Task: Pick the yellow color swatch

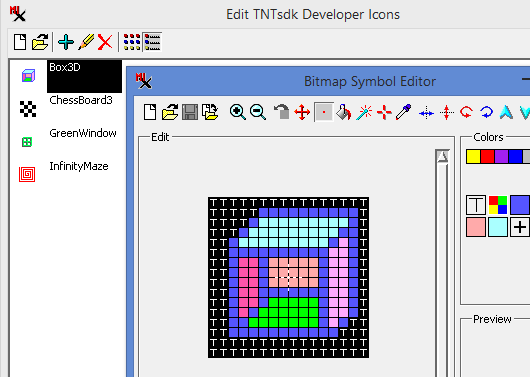Action: 473,157
